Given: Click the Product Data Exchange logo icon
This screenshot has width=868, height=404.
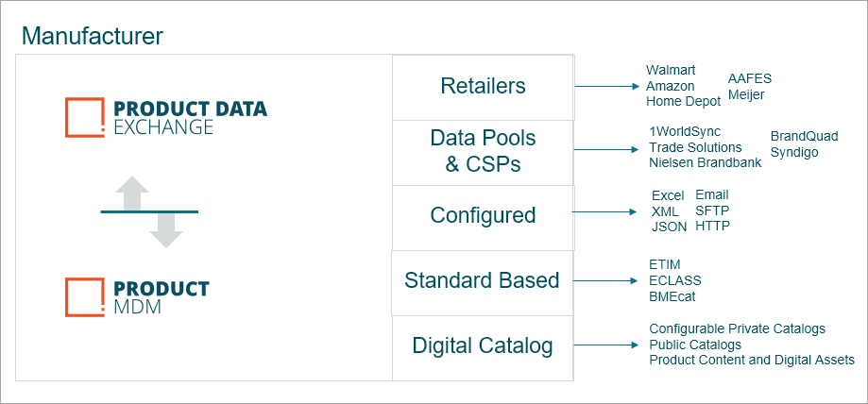Looking at the screenshot, I should click(85, 116).
